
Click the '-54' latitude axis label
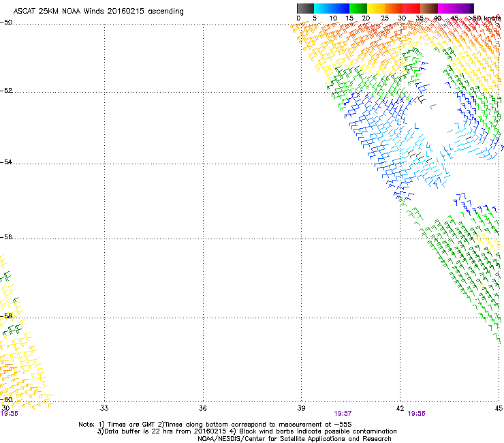pyautogui.click(x=6, y=162)
